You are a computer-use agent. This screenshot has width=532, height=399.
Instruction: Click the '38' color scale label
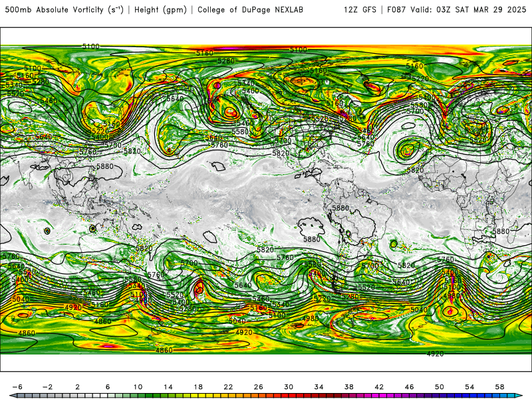pos(348,387)
